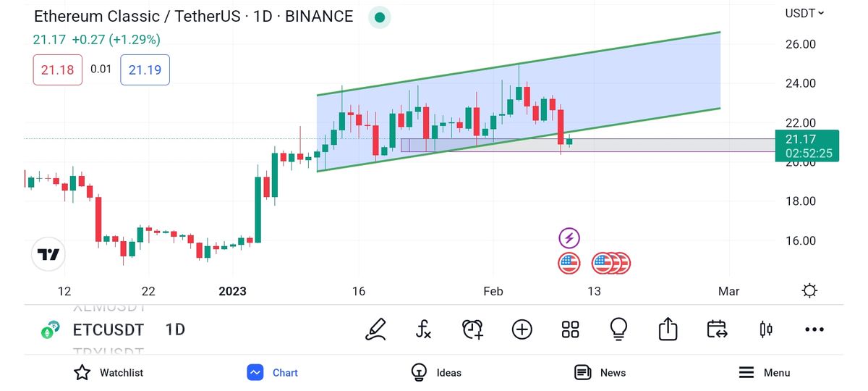The width and height of the screenshot is (868, 391).
Task: Change the 1D timeframe interval
Action: pyautogui.click(x=175, y=329)
